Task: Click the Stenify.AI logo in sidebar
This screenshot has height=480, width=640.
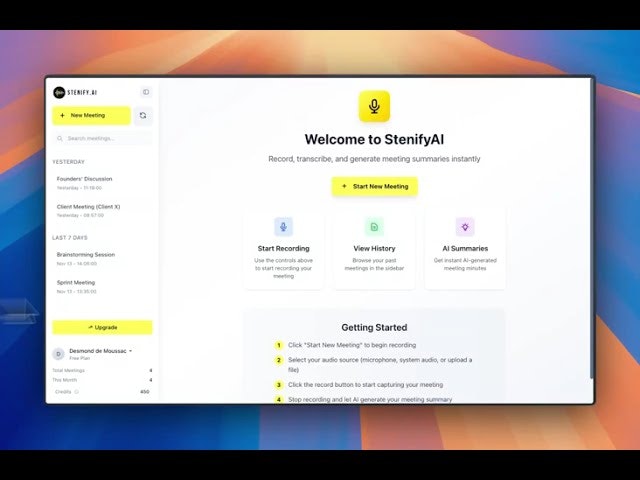Action: coord(75,92)
